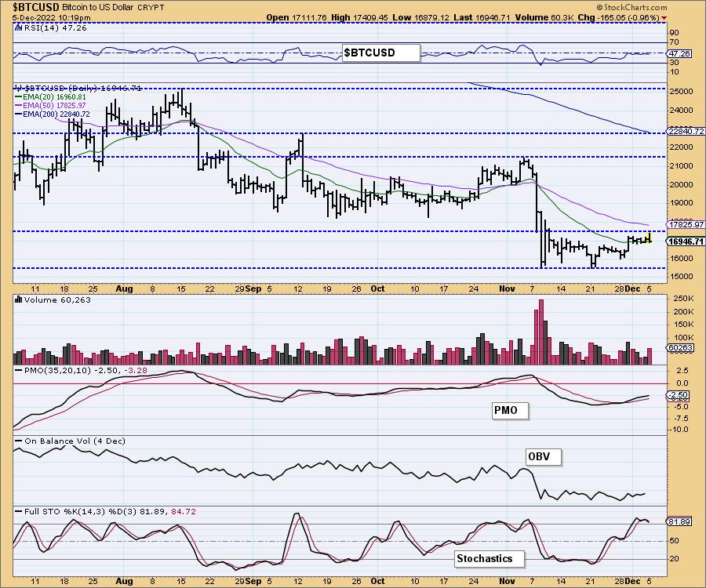Click the Chg -165.05 (-0.96%) value
The height and width of the screenshot is (588, 706).
coord(619,17)
